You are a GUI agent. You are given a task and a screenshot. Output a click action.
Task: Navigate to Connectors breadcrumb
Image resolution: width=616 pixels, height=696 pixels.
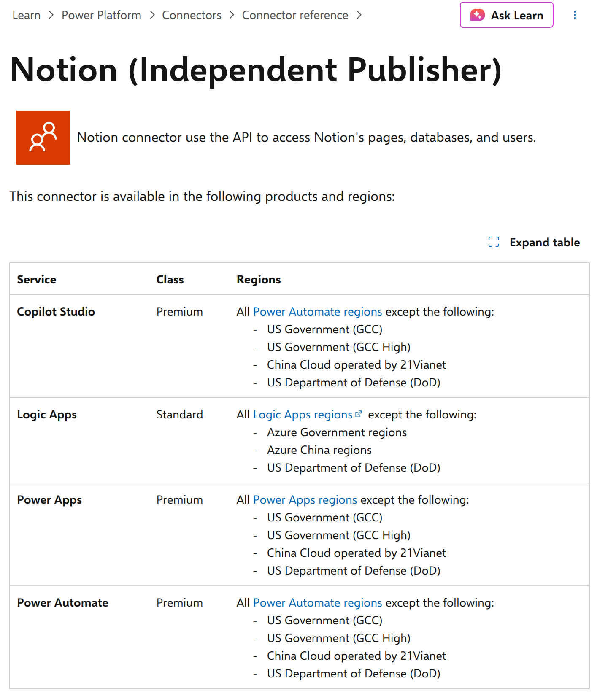click(192, 15)
